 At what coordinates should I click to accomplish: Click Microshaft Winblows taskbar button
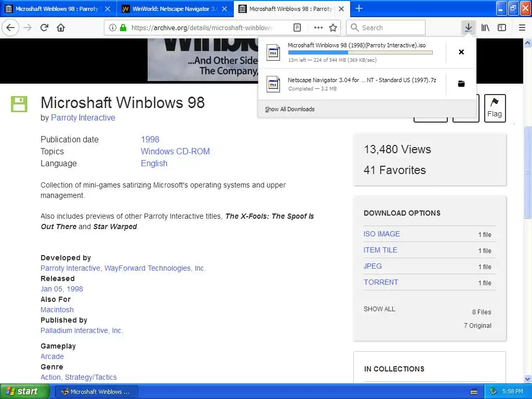[96, 392]
